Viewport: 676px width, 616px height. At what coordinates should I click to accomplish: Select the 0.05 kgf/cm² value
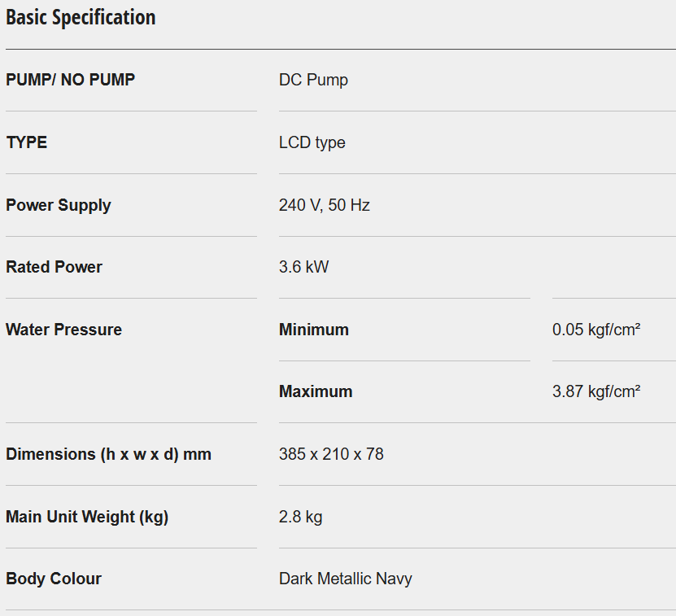click(x=596, y=330)
